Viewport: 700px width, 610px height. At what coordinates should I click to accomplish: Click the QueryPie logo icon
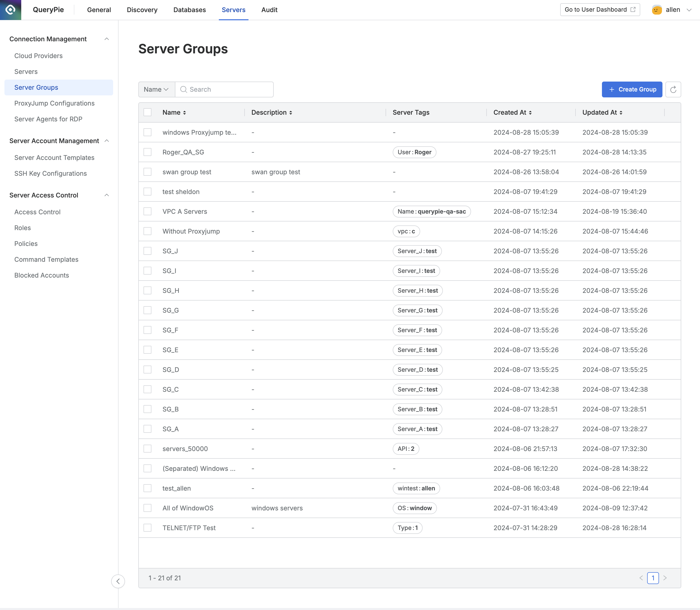coord(11,10)
